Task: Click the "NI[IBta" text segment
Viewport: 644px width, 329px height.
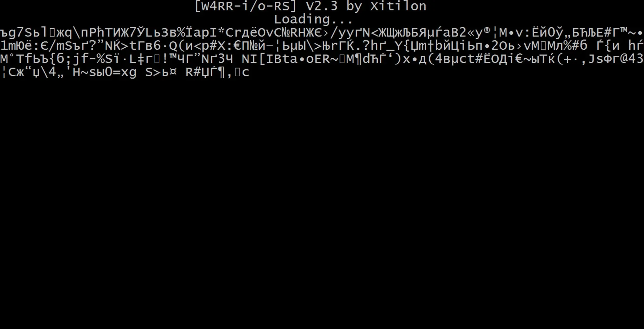Action: click(270, 59)
